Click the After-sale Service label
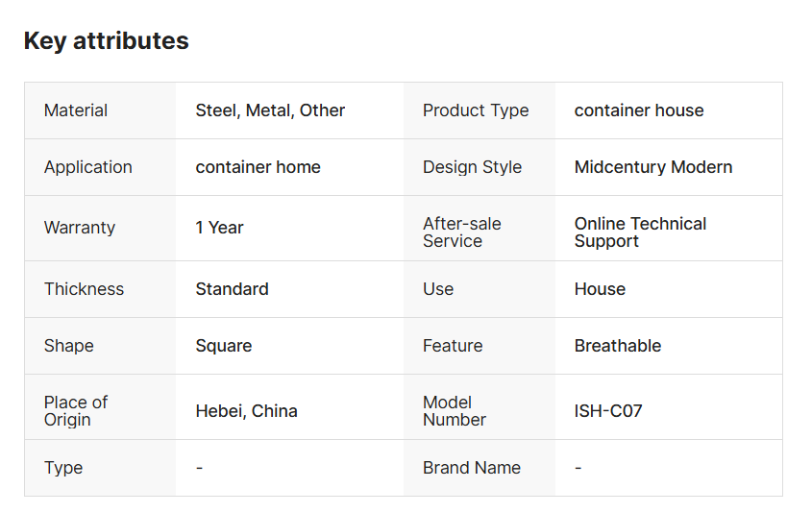Image resolution: width=812 pixels, height=513 pixels. [462, 232]
